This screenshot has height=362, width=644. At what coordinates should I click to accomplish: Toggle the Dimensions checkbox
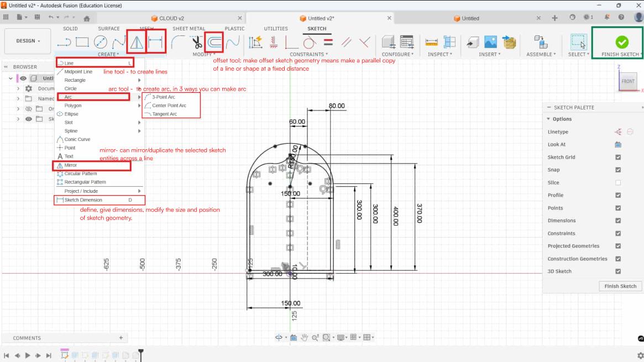(x=617, y=221)
